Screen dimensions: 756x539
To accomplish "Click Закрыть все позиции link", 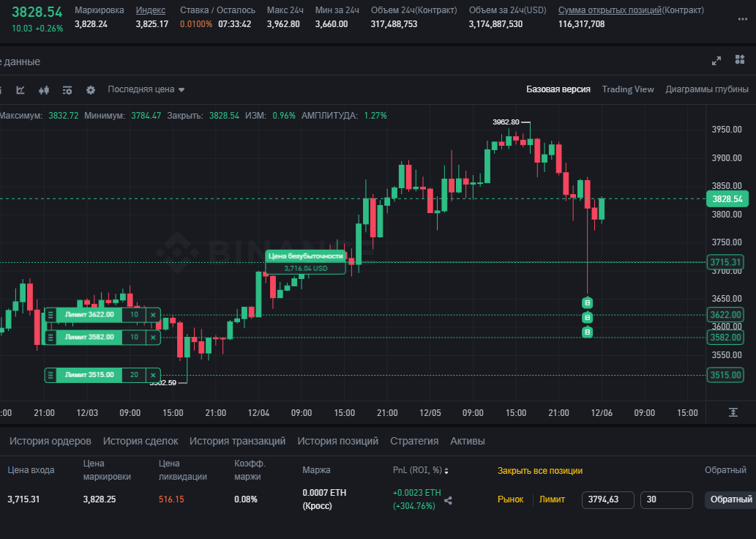I will coord(540,471).
